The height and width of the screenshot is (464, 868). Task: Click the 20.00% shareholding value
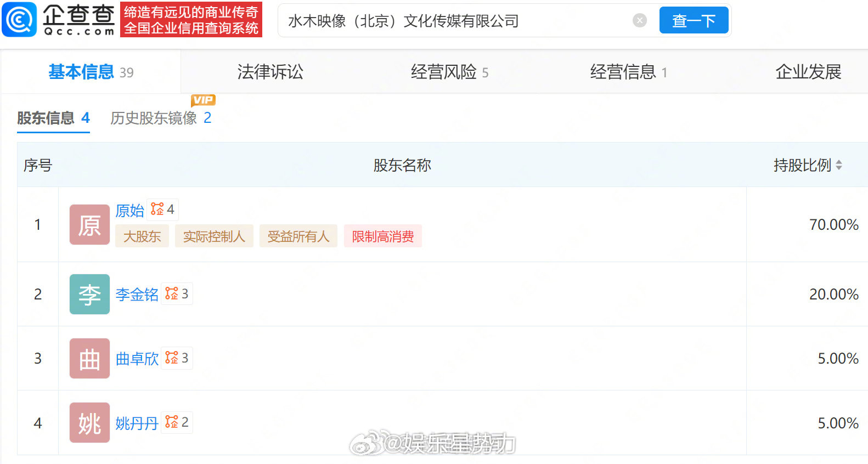[x=833, y=295]
